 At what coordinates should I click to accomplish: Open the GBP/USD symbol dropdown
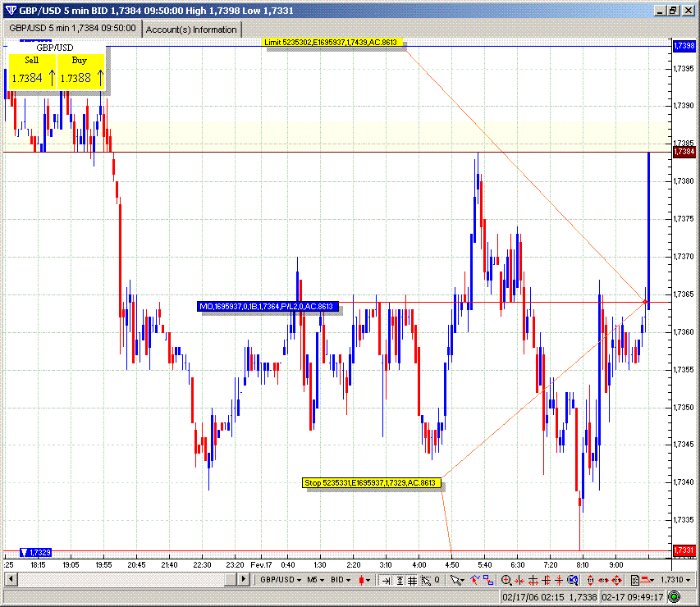[x=281, y=580]
